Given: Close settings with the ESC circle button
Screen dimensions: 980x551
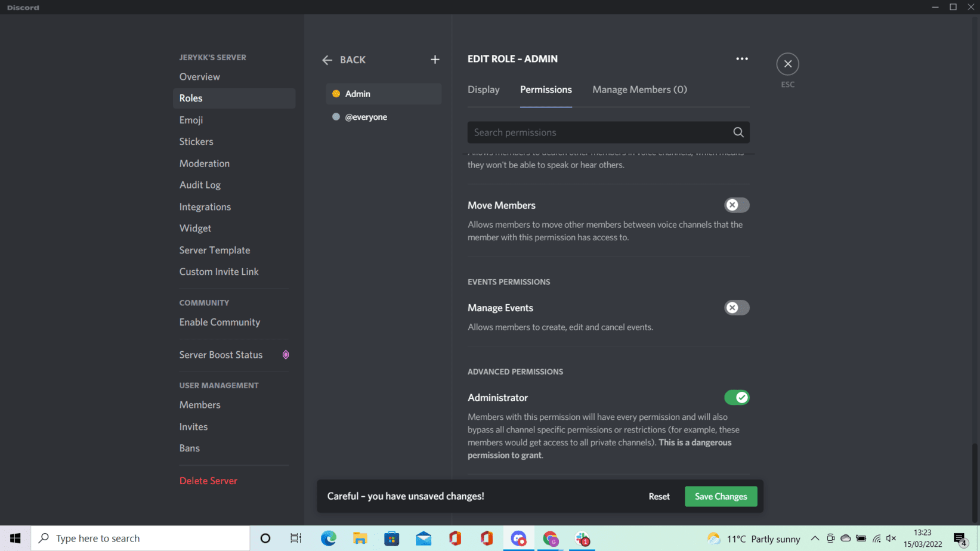Looking at the screenshot, I should 787,64.
